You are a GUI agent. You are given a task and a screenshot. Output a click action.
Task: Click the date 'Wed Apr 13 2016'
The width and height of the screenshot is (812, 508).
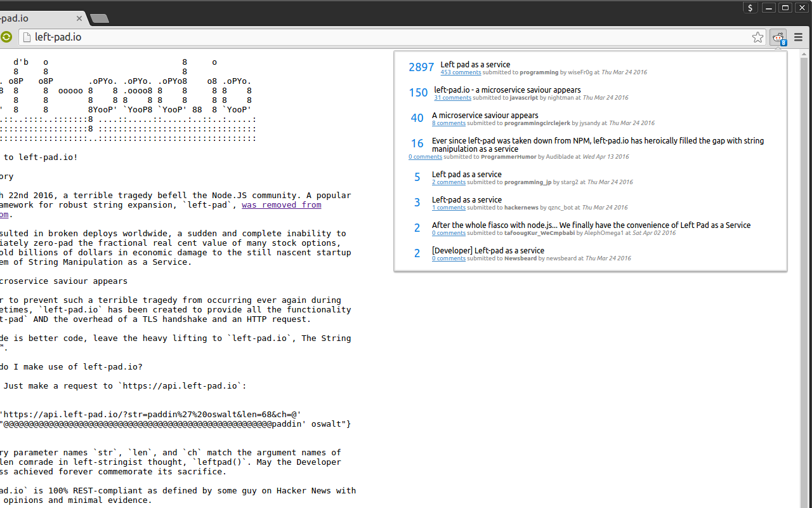606,157
